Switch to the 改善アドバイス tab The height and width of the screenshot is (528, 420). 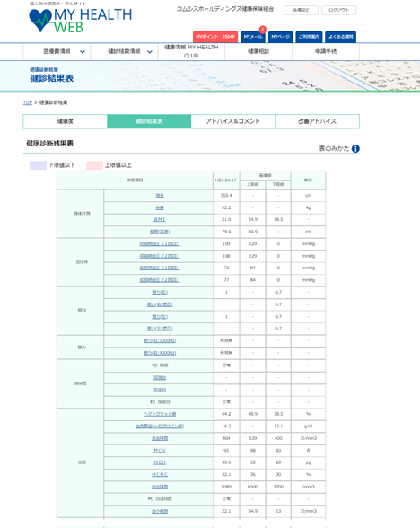coord(317,121)
